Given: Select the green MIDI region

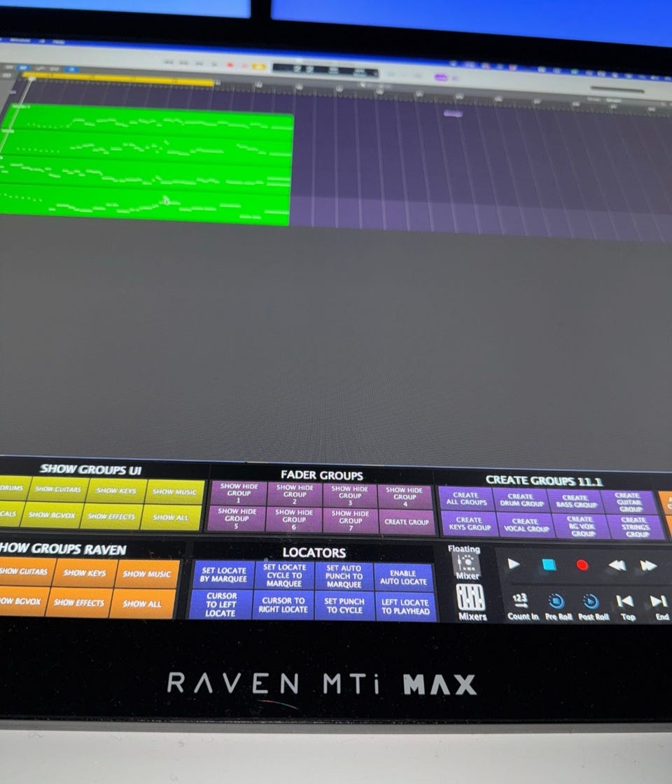Looking at the screenshot, I should click(145, 165).
